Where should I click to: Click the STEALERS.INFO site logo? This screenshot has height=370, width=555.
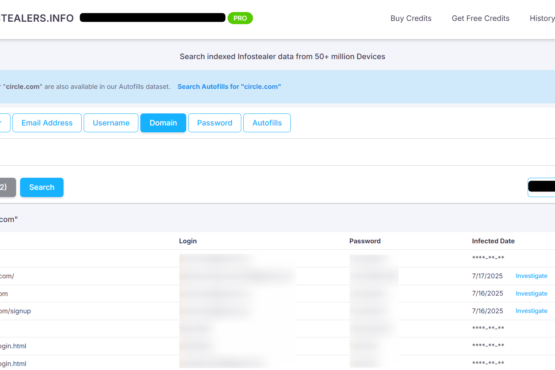[36, 18]
